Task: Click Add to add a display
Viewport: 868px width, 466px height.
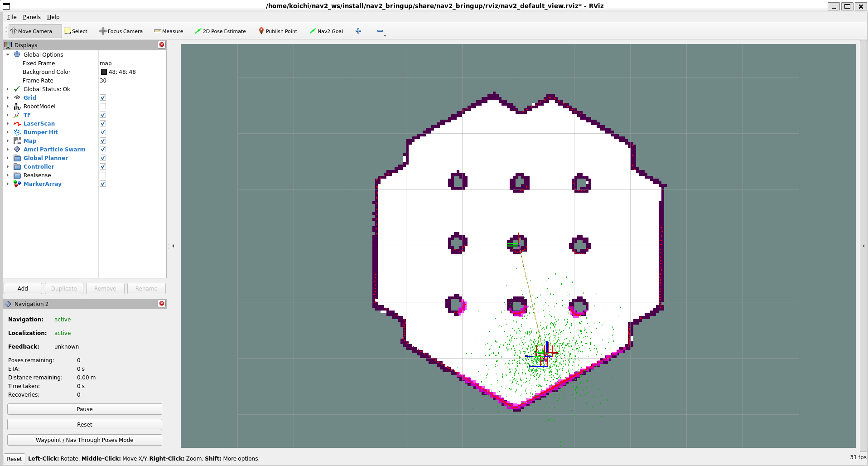Action: (x=23, y=288)
